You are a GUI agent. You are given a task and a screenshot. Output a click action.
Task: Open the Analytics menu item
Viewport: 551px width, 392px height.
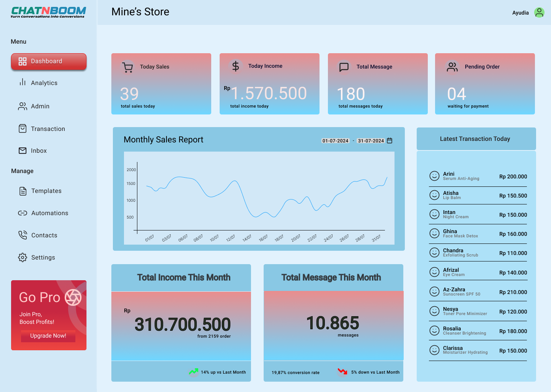click(x=44, y=83)
